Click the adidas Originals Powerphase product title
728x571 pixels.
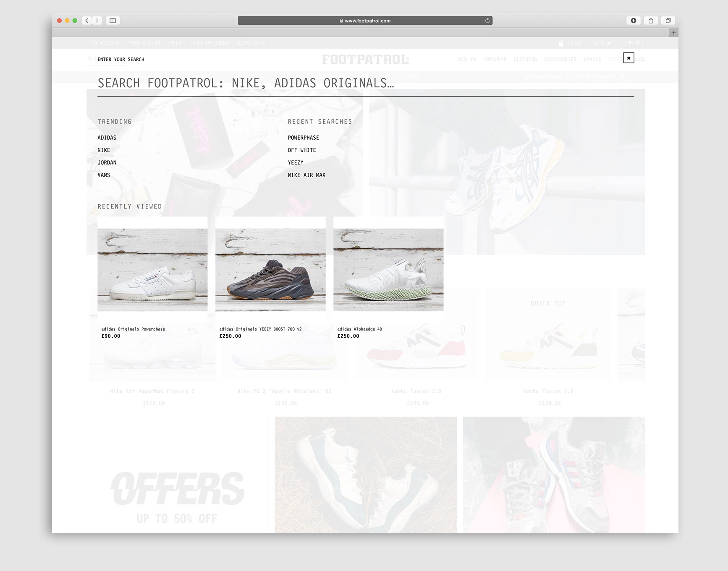(133, 329)
